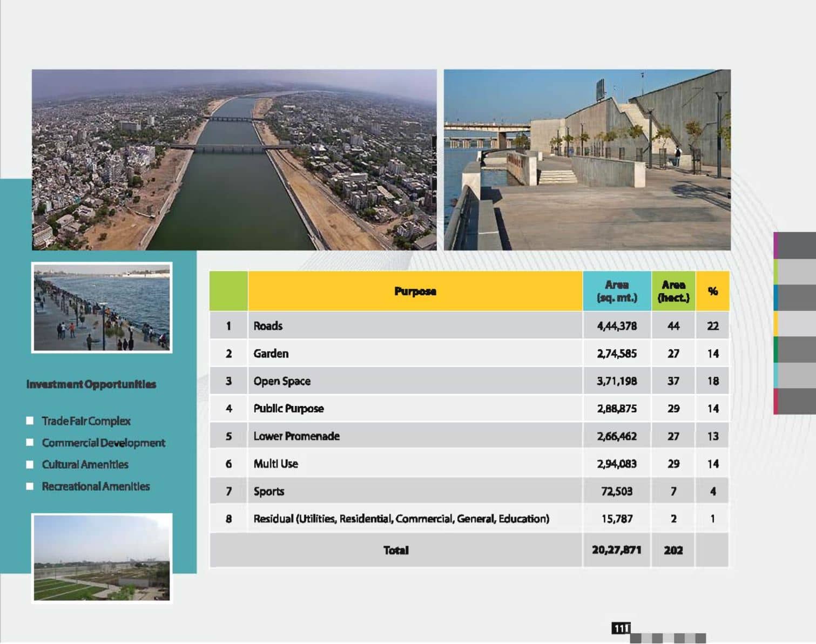Enable the Recreational Amenities checkbox

tap(30, 486)
